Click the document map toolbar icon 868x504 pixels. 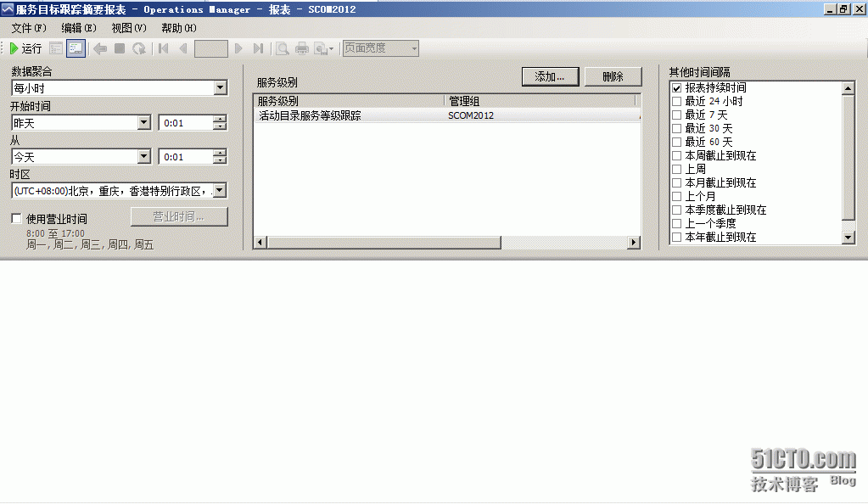tap(56, 48)
